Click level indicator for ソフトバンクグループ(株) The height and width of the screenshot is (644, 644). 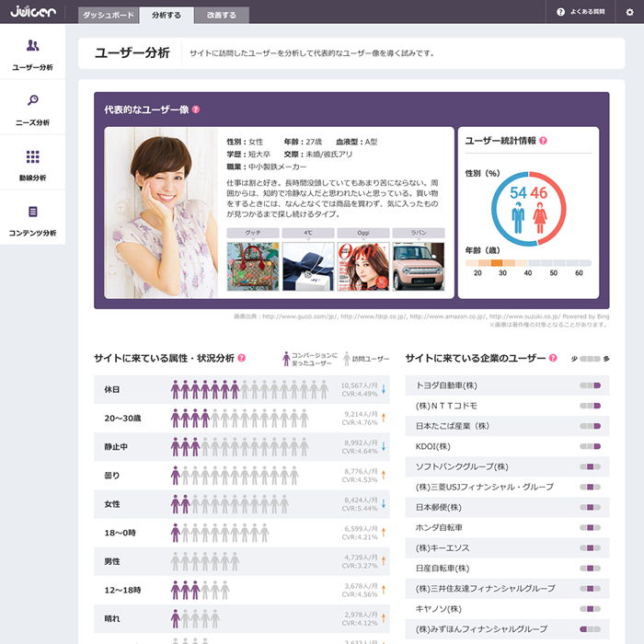pyautogui.click(x=591, y=466)
